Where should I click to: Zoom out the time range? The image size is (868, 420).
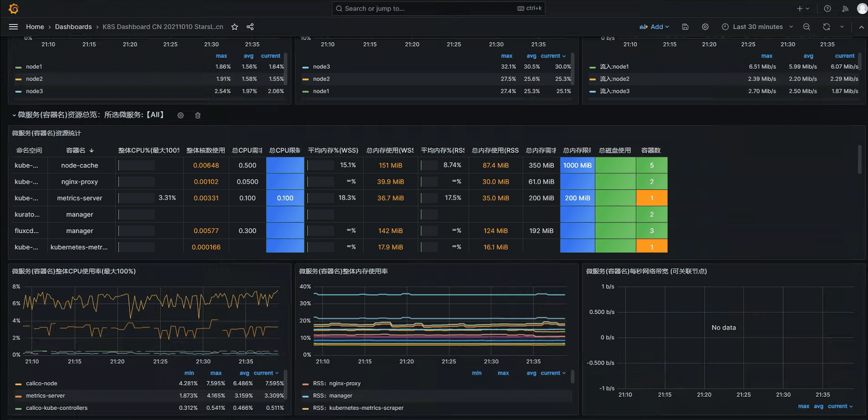pos(807,27)
